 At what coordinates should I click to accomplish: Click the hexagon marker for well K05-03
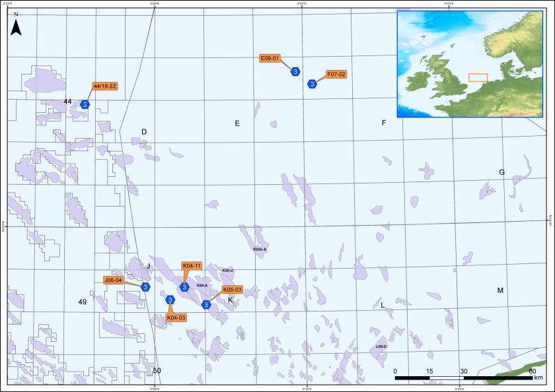tap(206, 305)
